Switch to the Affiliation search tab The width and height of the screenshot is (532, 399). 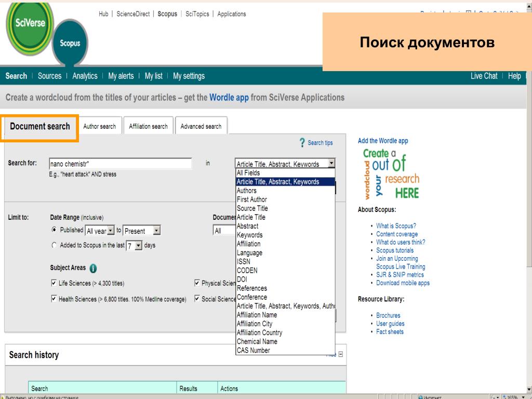148,126
